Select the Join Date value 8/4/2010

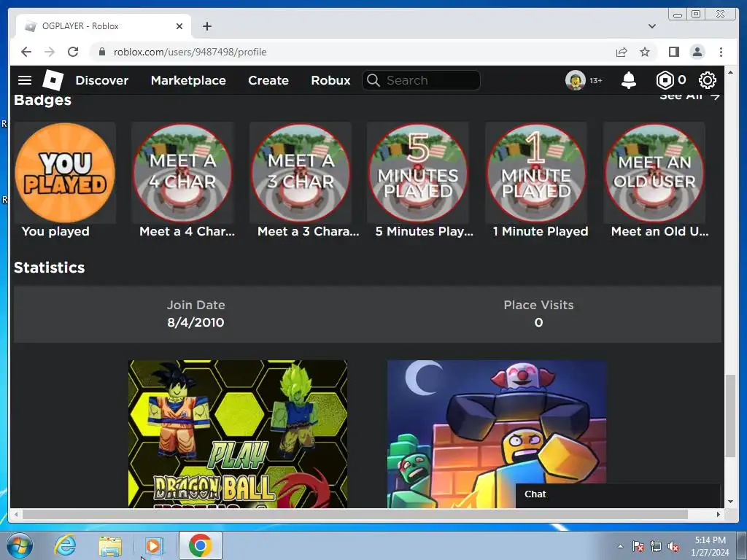196,322
